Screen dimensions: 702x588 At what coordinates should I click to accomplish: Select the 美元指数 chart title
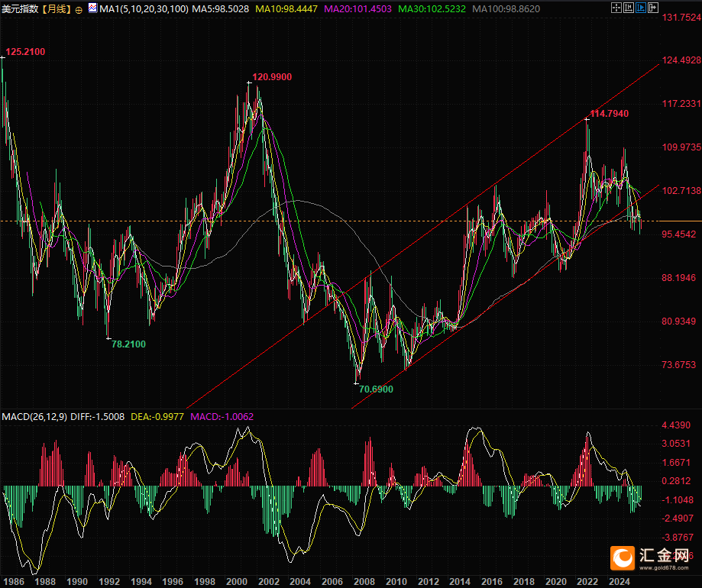(20, 9)
